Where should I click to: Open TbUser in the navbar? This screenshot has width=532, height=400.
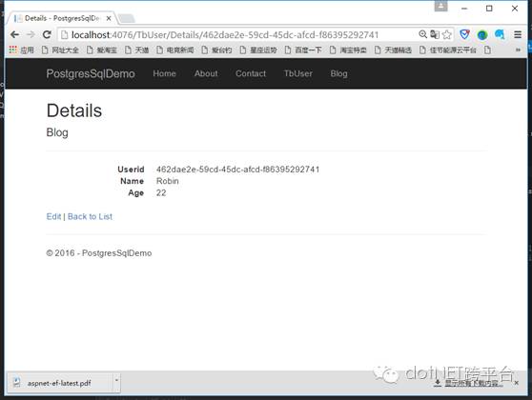(298, 73)
